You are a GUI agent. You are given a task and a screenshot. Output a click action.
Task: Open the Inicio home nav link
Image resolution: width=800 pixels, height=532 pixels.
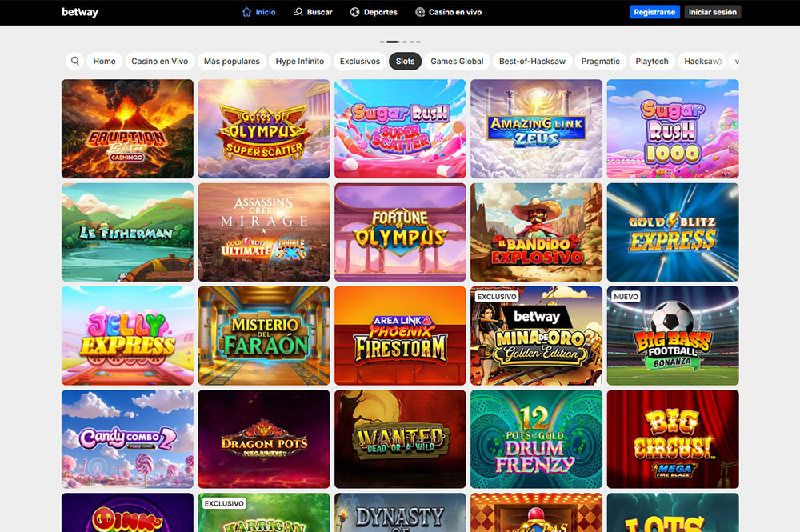258,12
